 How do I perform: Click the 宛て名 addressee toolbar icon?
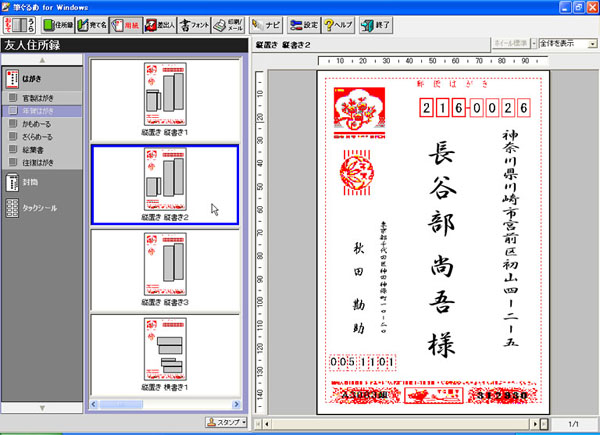tap(93, 22)
